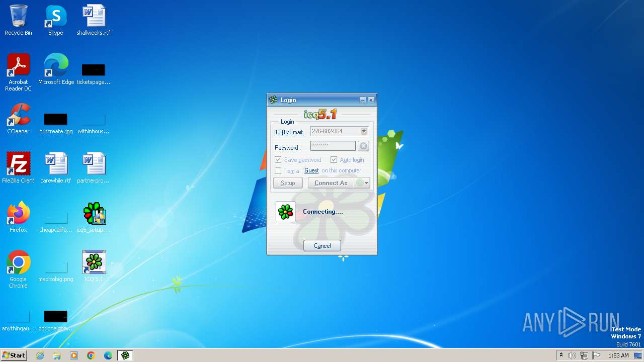Expand the ICQ number dropdown list
This screenshot has height=362, width=644.
tap(364, 131)
